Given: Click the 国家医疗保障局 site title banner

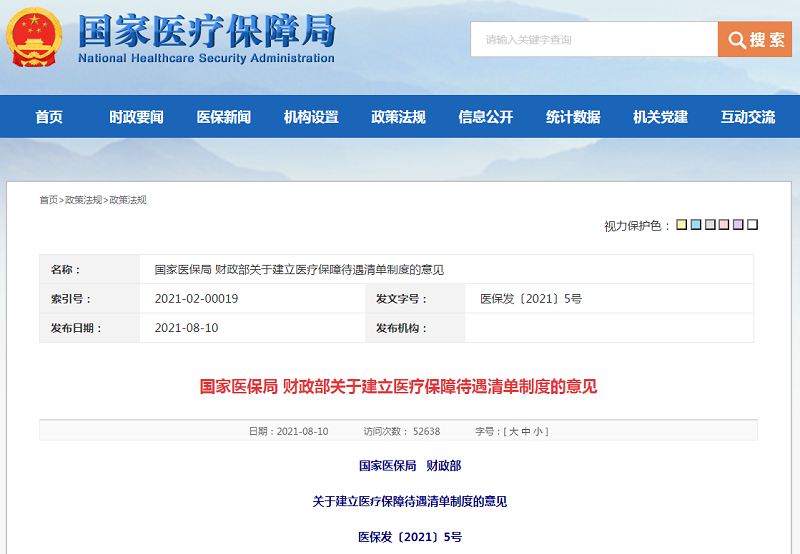Looking at the screenshot, I should point(207,38).
